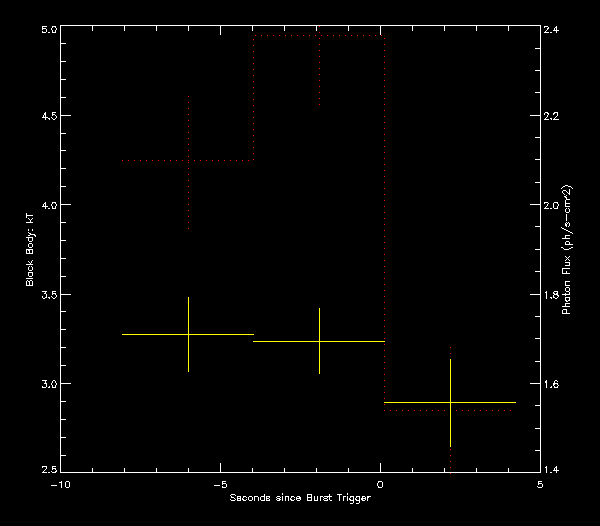
Task: Click the 0 tick label on x-axis
Action: pos(381,484)
